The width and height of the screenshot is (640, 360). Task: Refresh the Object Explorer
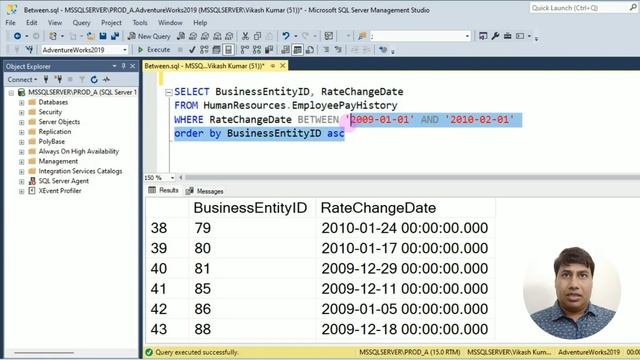point(94,80)
